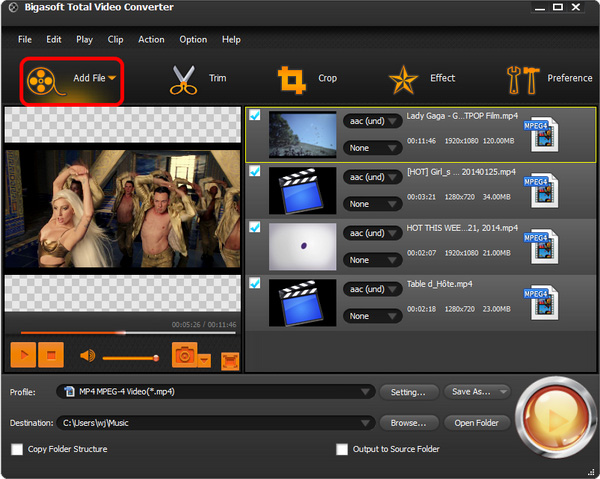
Task: Select the Lady Gaga video thumbnail
Action: click(302, 135)
